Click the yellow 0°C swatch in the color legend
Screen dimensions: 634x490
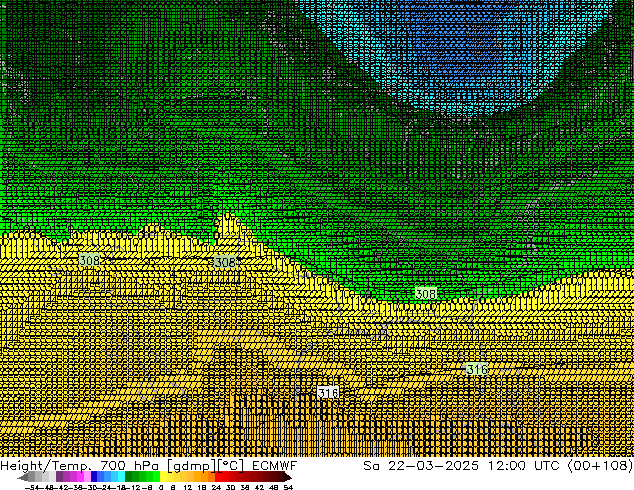pyautogui.click(x=163, y=477)
